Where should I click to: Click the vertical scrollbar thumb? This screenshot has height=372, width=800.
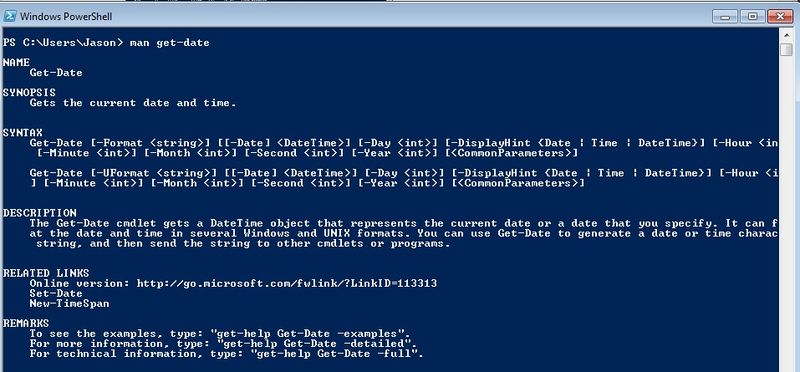coord(786,50)
